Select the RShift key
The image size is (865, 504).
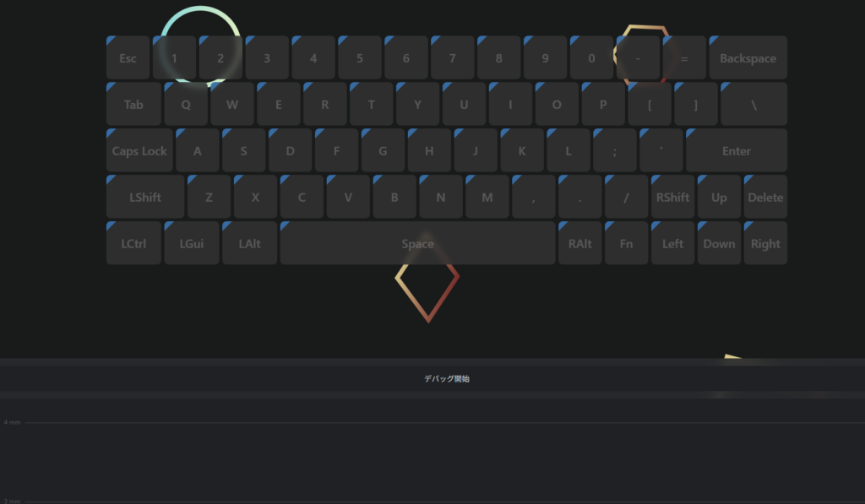pos(672,197)
